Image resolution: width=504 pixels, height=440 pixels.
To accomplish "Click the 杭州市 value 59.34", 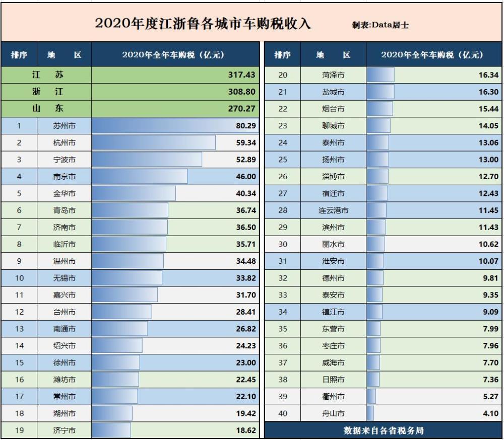I will (x=246, y=142).
